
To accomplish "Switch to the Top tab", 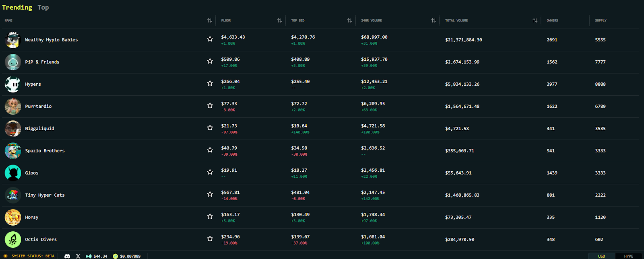I will point(43,7).
